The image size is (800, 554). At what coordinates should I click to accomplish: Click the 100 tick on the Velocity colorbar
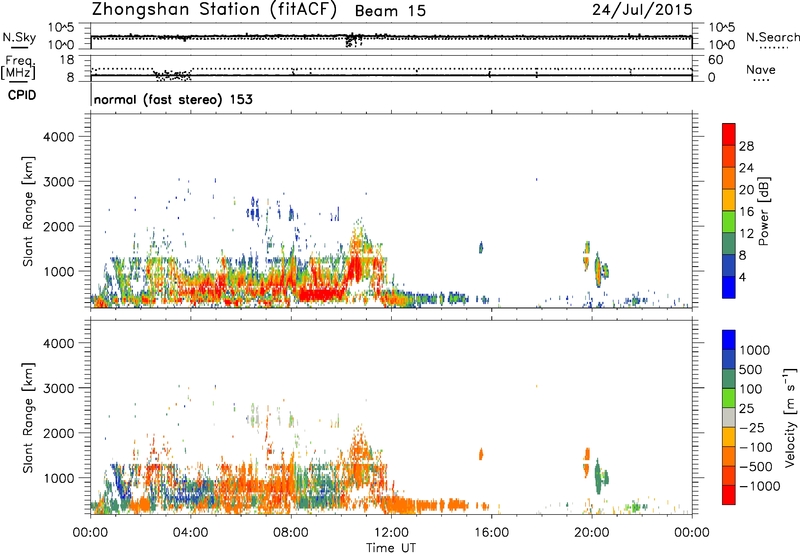pyautogui.click(x=751, y=389)
